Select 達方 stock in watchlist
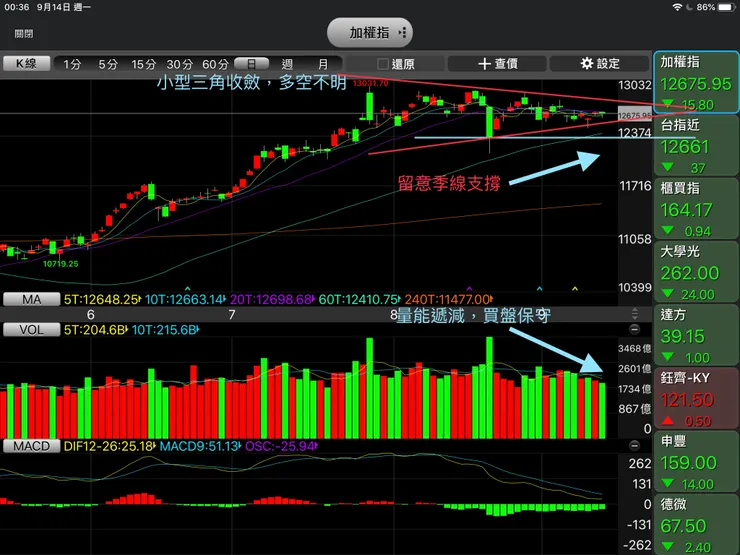 click(x=696, y=335)
